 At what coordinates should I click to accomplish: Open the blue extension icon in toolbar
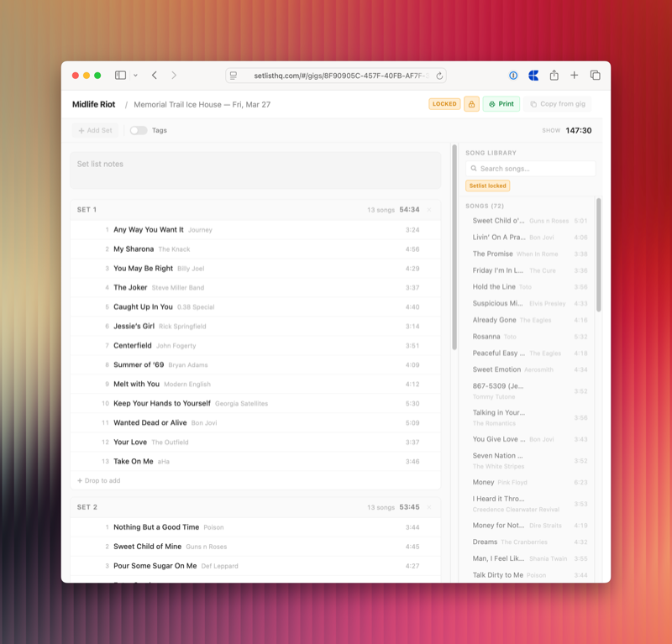[533, 76]
